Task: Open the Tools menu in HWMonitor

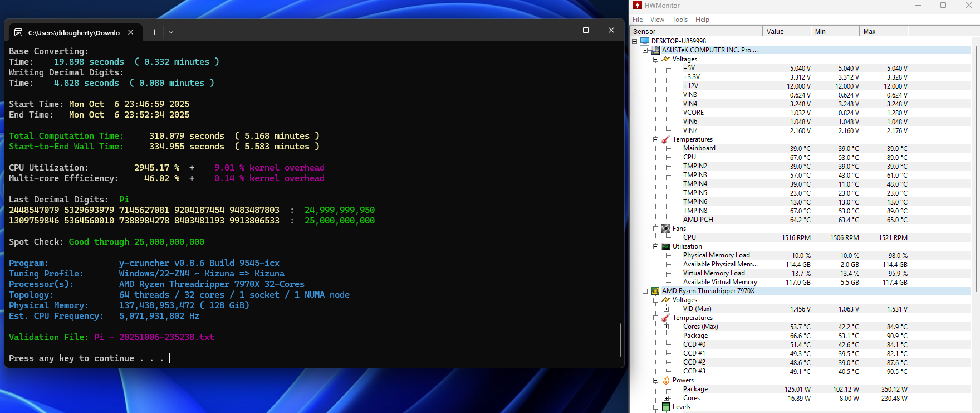Action: coord(679,20)
